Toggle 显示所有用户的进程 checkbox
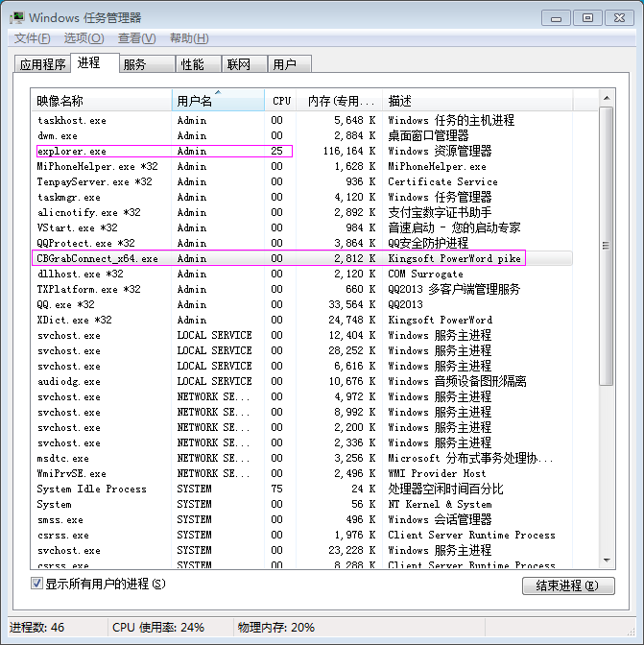 [x=37, y=584]
